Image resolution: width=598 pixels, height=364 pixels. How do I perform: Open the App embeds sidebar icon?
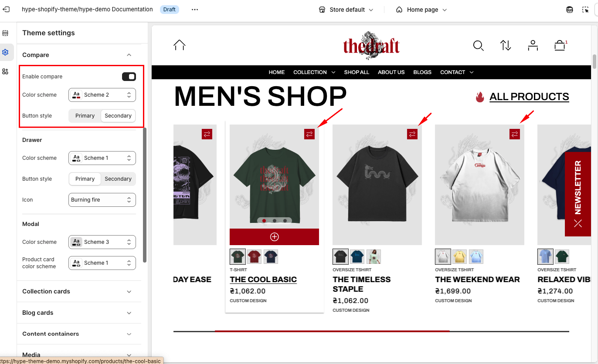(5, 71)
